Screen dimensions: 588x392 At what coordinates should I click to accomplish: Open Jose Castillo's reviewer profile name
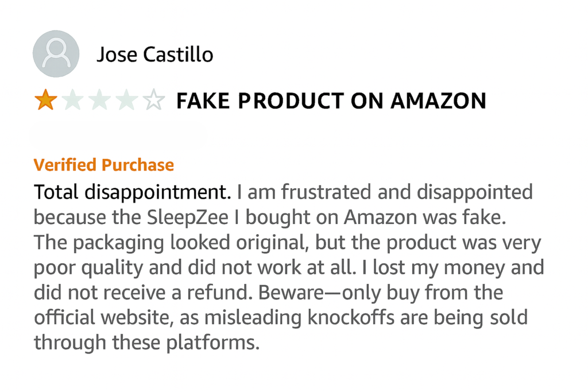154,55
